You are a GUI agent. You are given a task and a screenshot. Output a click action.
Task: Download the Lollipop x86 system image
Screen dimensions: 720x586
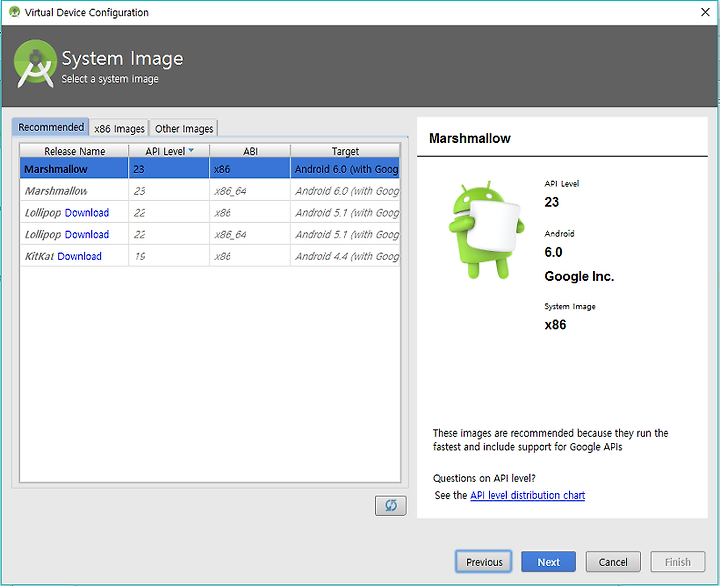click(x=87, y=213)
